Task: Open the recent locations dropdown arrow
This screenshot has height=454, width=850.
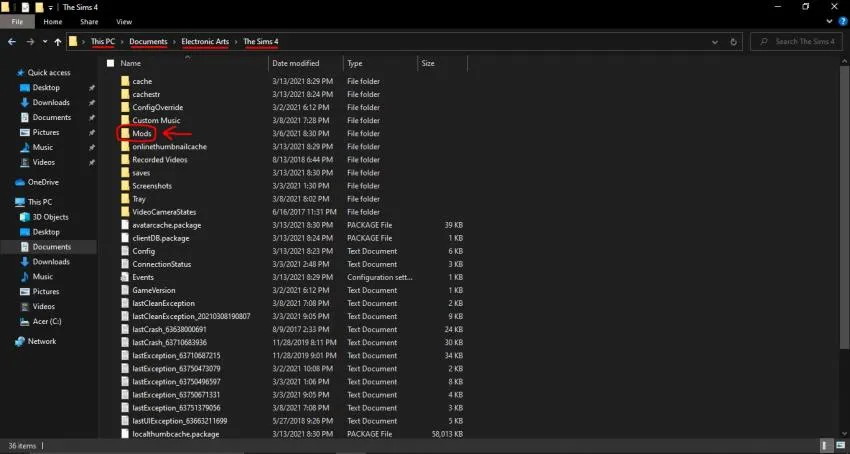Action: 44,42
